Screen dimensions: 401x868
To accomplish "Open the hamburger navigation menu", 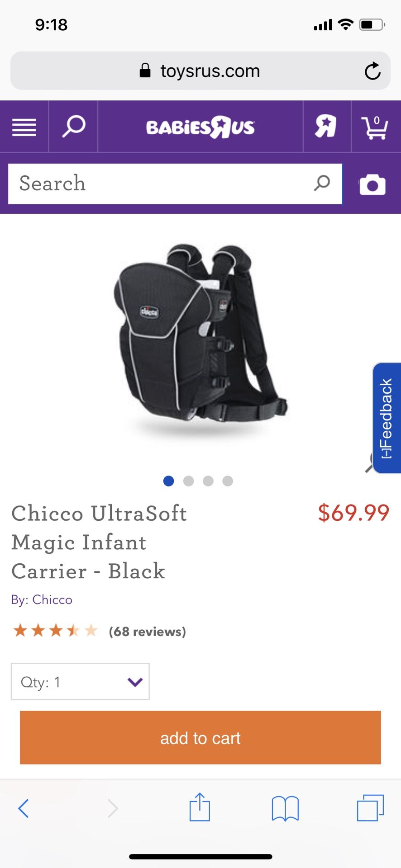I will tap(24, 127).
